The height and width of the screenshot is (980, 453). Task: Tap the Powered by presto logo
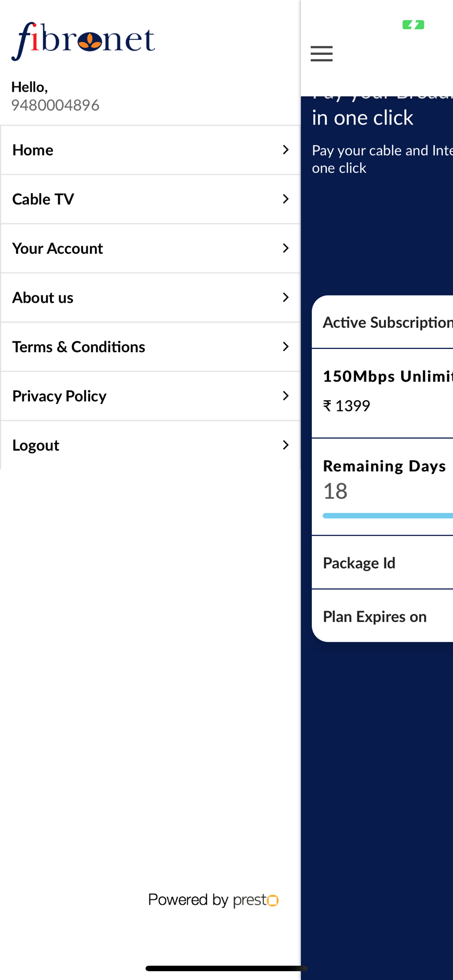click(x=213, y=900)
